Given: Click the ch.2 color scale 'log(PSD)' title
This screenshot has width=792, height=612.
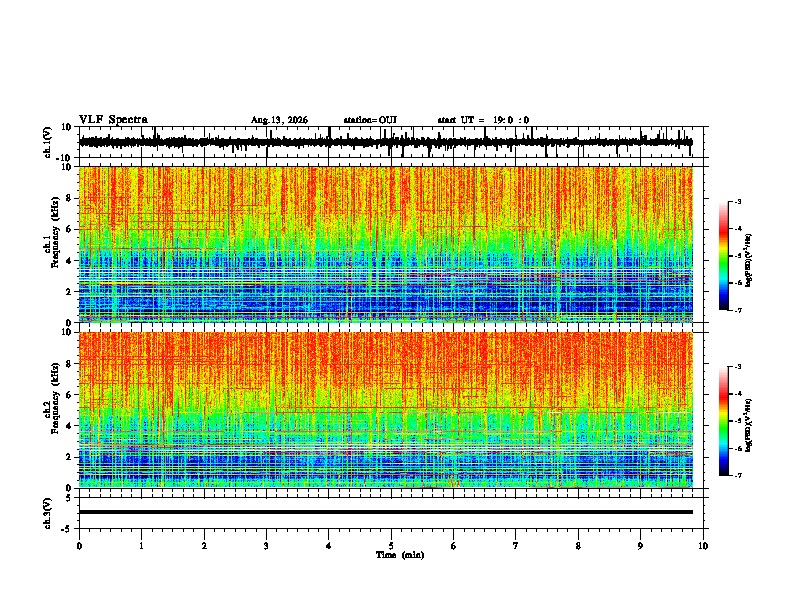Looking at the screenshot, I should [749, 425].
